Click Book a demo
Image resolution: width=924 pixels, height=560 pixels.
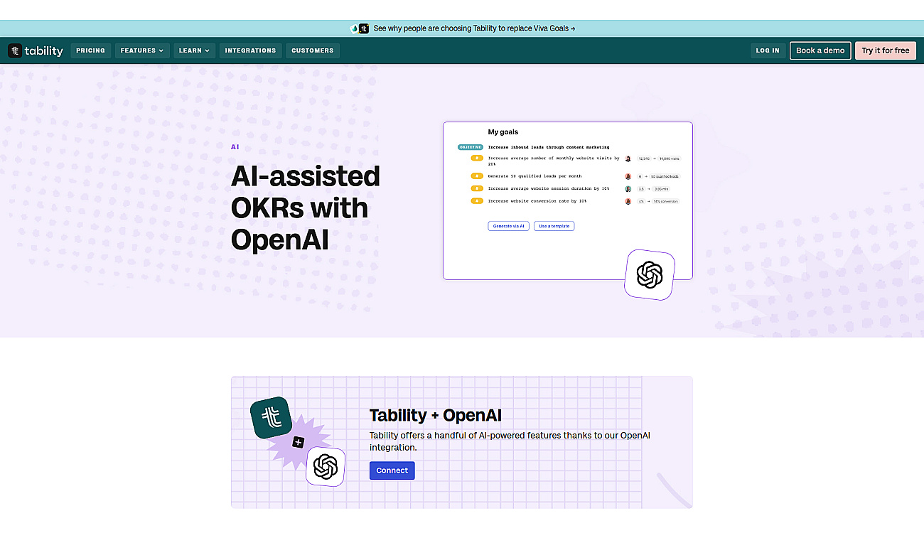pyautogui.click(x=820, y=50)
